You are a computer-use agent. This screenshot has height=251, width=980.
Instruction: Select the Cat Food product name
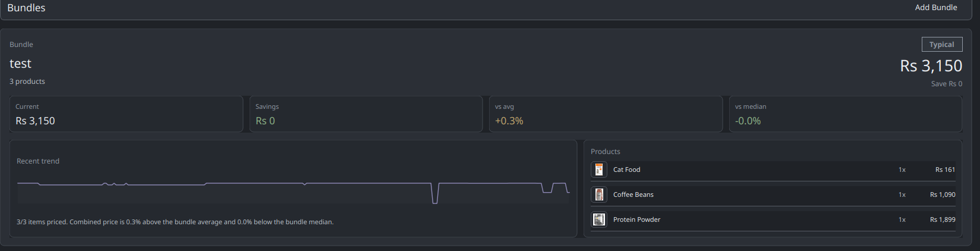click(x=626, y=170)
